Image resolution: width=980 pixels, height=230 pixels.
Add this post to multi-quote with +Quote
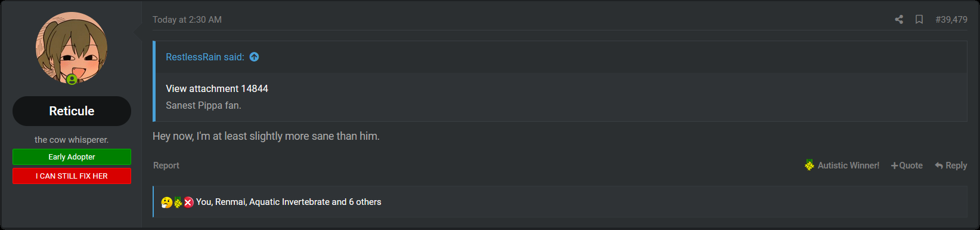click(x=907, y=165)
